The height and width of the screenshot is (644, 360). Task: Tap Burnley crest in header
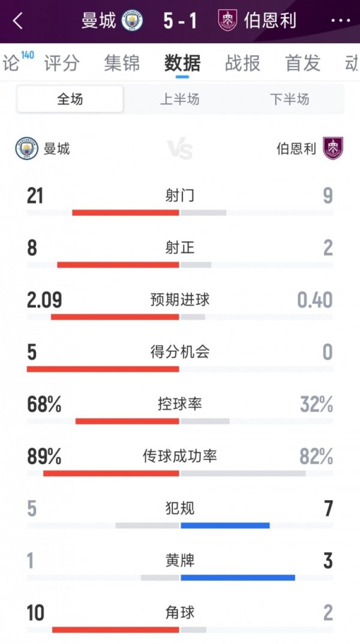pyautogui.click(x=227, y=21)
